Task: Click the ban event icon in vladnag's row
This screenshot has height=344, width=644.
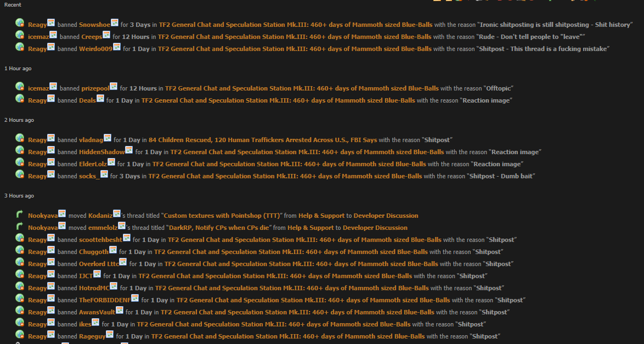Action: point(20,138)
